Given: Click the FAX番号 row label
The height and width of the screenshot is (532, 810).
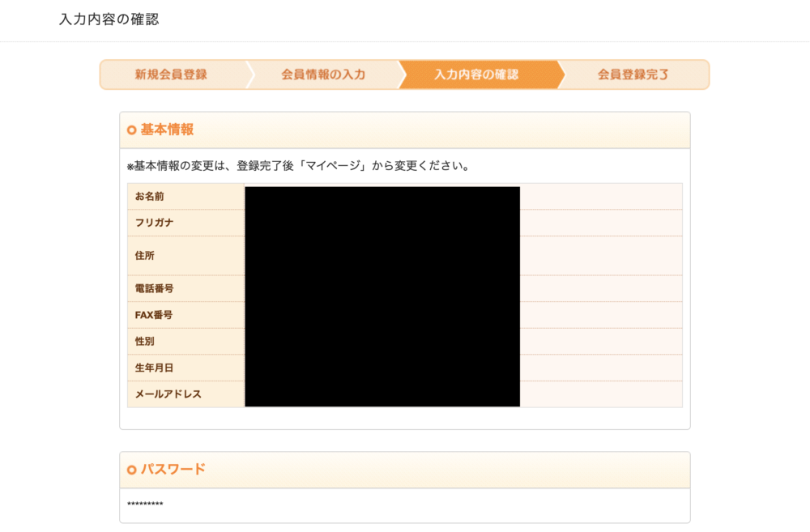Looking at the screenshot, I should (153, 315).
